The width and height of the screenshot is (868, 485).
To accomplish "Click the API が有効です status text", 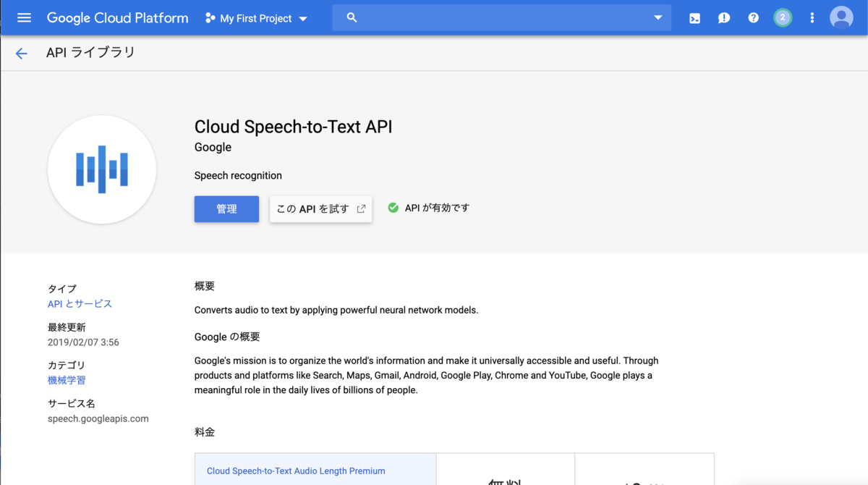I will (437, 208).
